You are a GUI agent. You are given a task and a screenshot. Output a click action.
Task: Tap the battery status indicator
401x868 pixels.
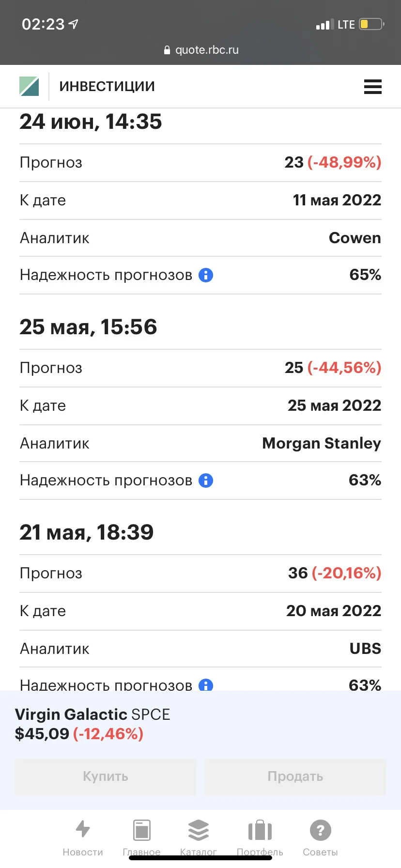point(371,24)
